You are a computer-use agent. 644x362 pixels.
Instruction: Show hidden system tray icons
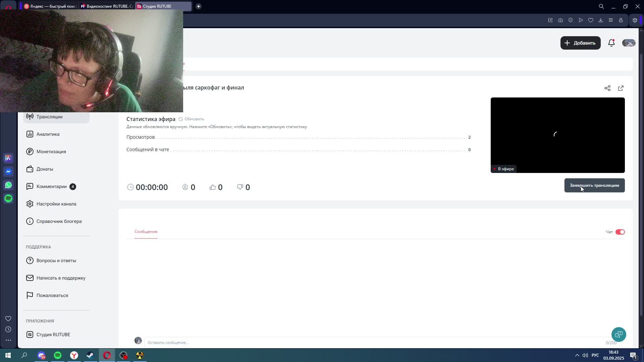[577, 355]
